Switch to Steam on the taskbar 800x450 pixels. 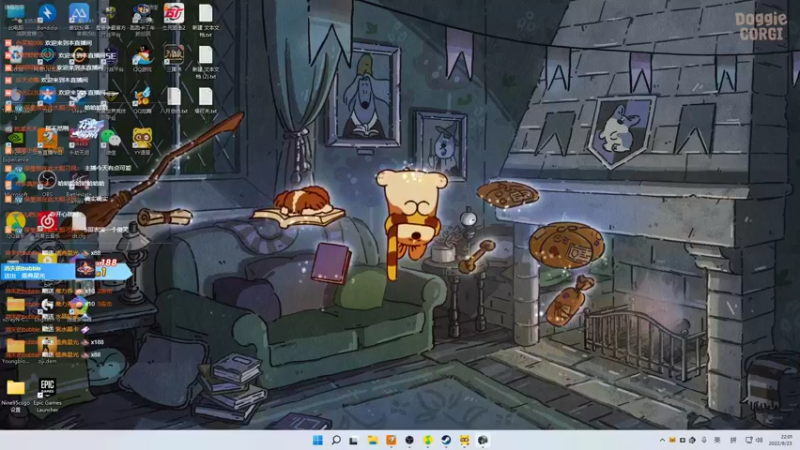pos(446,440)
